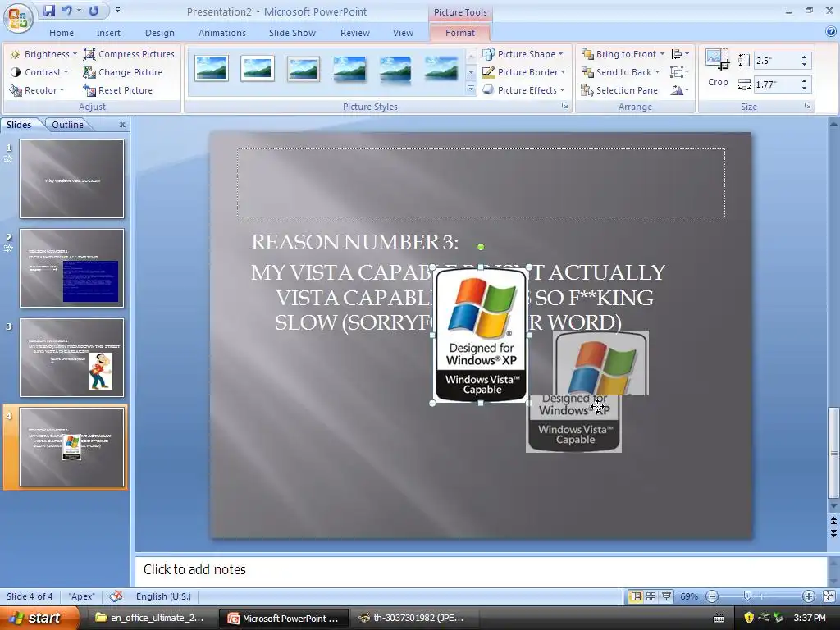Open the Picture Effects dropdown
840x630 pixels.
(x=523, y=90)
